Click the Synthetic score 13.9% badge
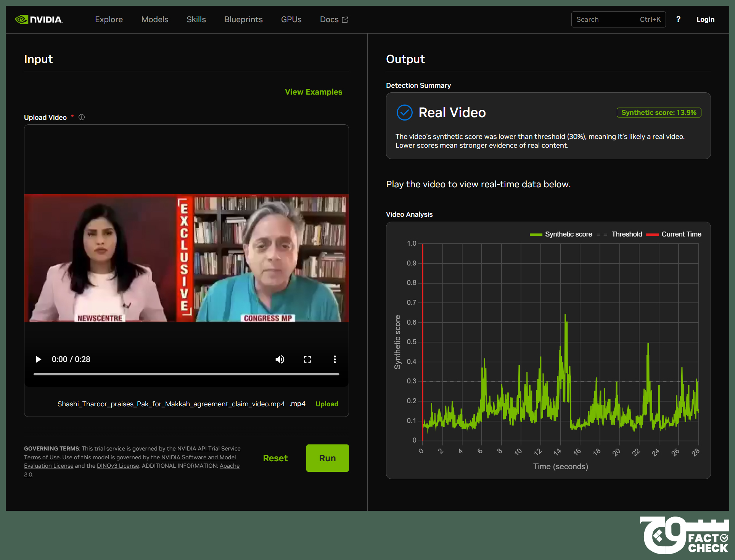735x560 pixels. tap(659, 113)
